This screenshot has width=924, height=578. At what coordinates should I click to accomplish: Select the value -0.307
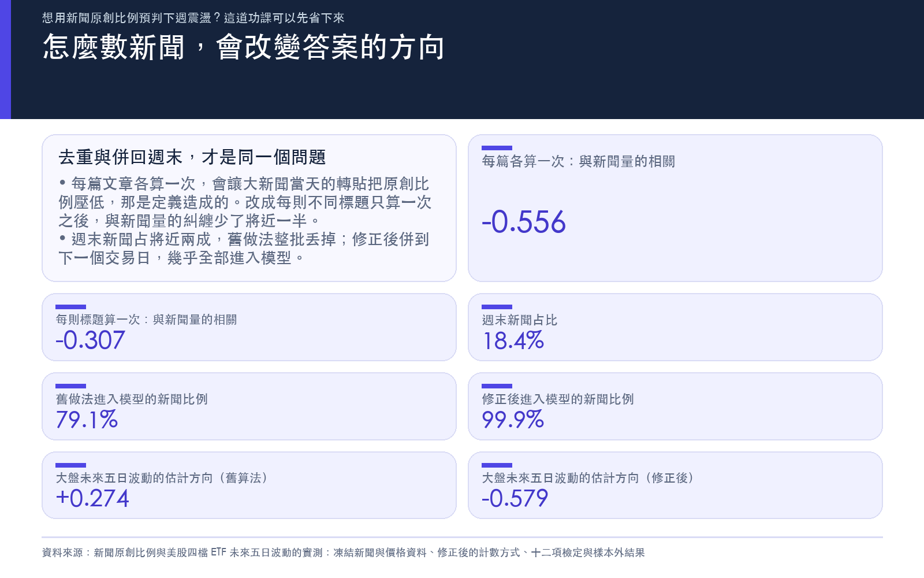90,340
